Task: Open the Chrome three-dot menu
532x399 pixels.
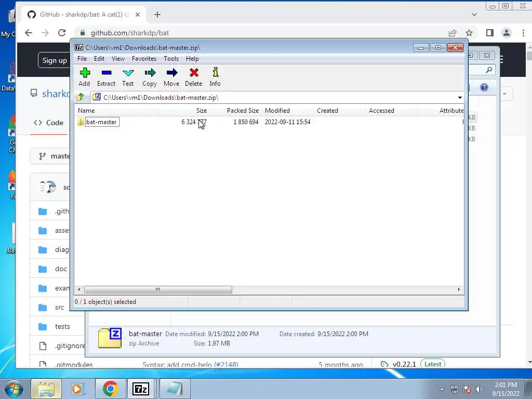Action: [x=523, y=33]
